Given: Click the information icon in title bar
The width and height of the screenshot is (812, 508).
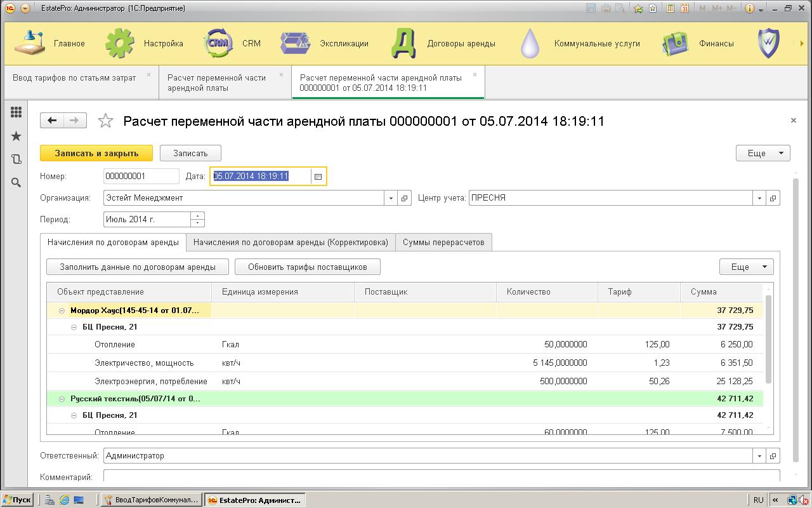Looking at the screenshot, I should 750,8.
